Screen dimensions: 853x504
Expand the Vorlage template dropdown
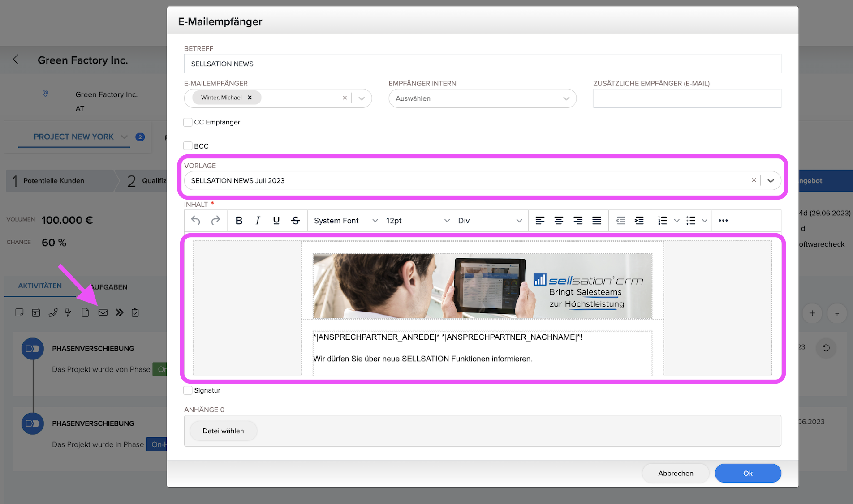[771, 181]
